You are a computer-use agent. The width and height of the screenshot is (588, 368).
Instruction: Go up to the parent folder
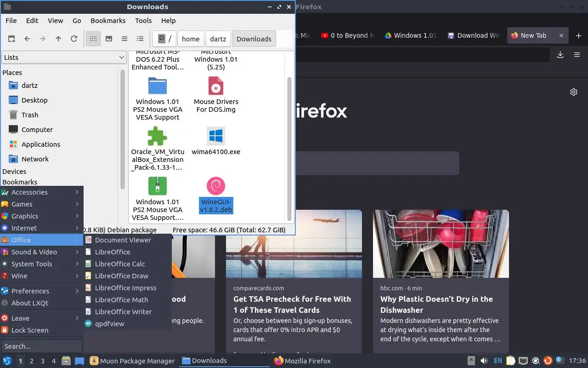(x=58, y=39)
